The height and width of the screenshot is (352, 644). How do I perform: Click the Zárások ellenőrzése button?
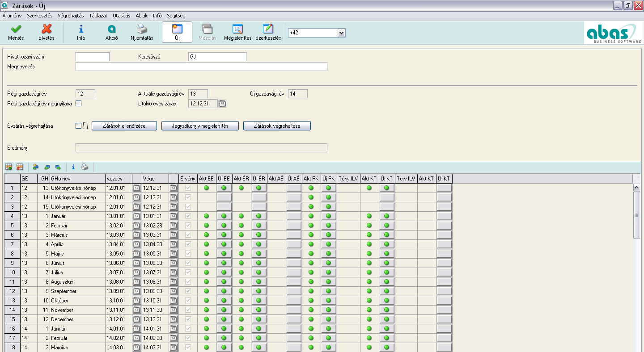[x=124, y=126]
